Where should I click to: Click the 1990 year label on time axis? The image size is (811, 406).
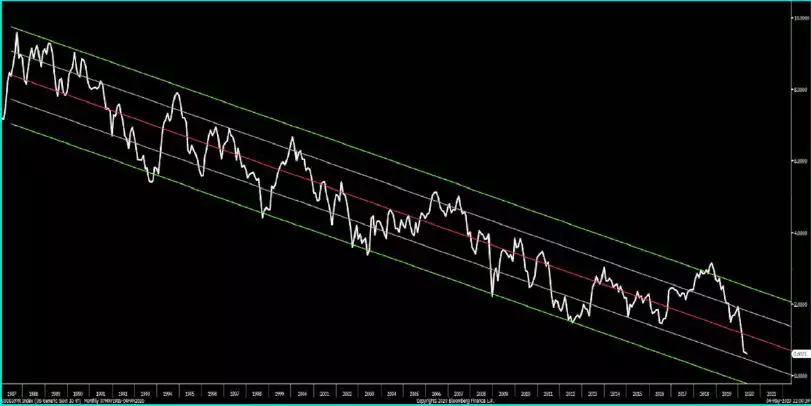coord(78,394)
